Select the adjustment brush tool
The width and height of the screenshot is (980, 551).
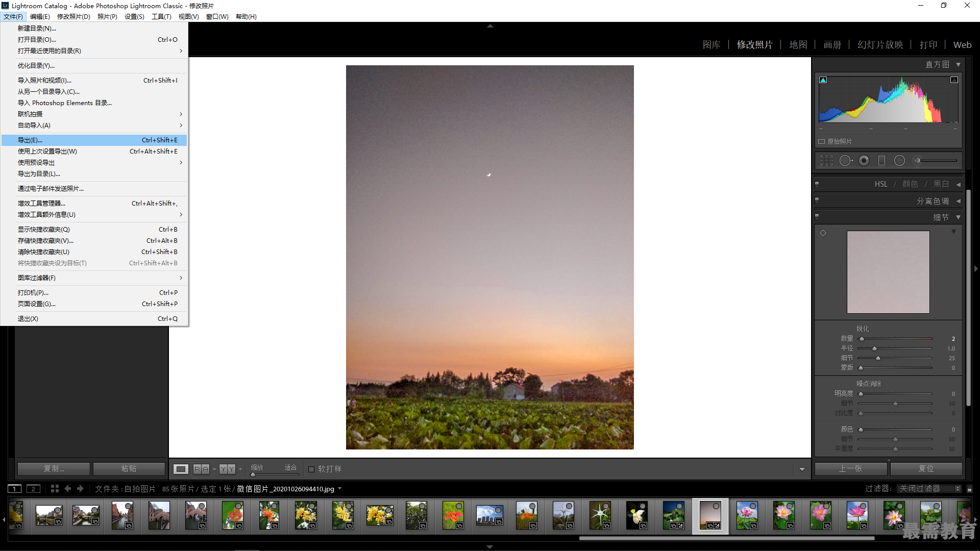point(935,161)
